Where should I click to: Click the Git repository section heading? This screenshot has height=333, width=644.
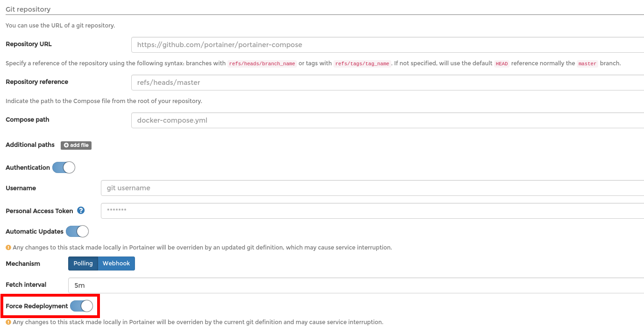(x=28, y=9)
